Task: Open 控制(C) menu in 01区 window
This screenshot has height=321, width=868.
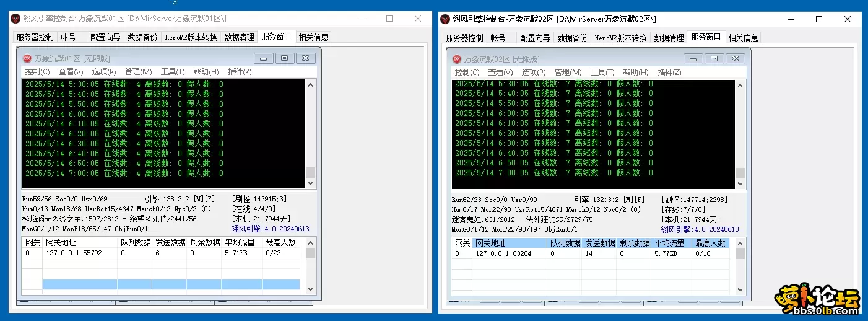Action: [37, 72]
